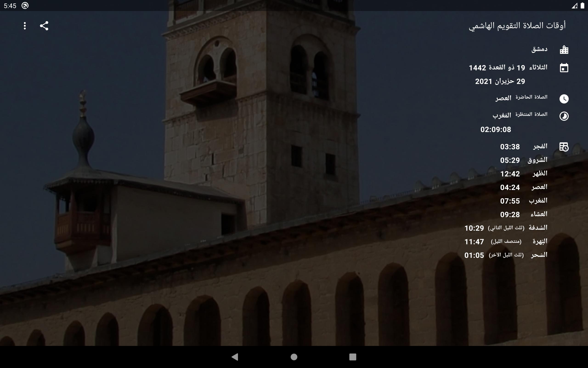Select the current prayer label الصلاة الحاضرة
The width and height of the screenshot is (588, 368).
pyautogui.click(x=531, y=97)
